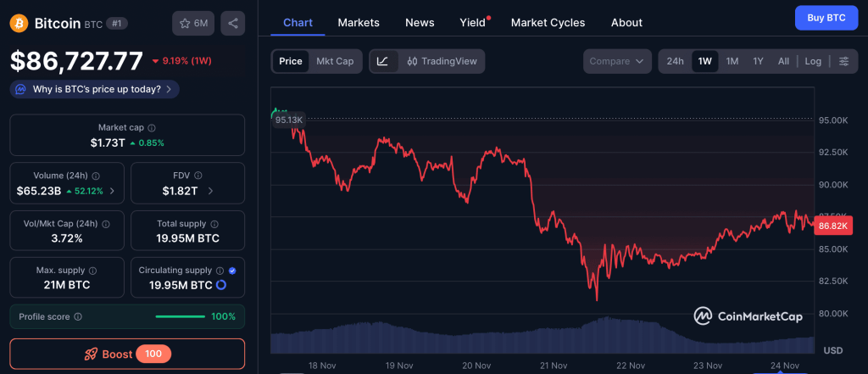Click the Buy BTC button

pyautogui.click(x=826, y=18)
